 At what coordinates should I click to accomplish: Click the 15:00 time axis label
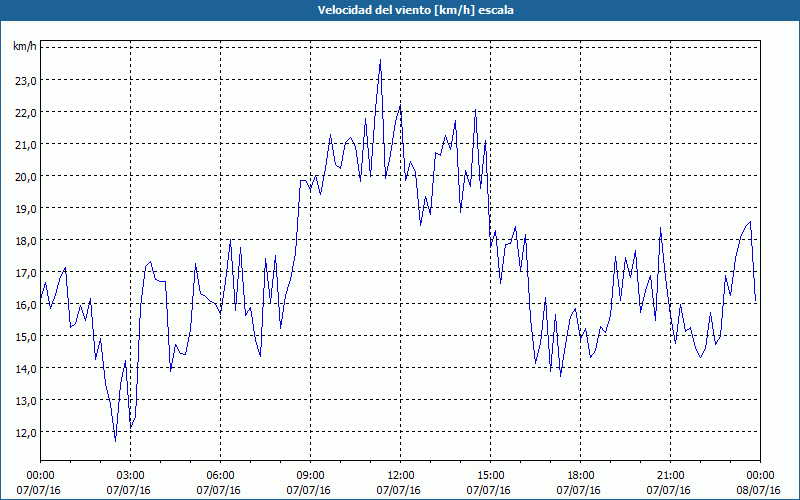490,476
